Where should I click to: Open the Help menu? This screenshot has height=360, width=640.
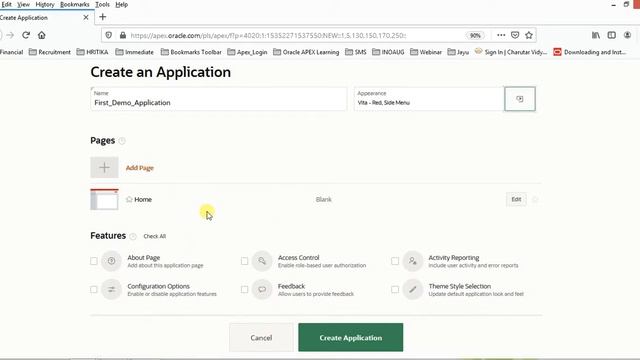122,4
